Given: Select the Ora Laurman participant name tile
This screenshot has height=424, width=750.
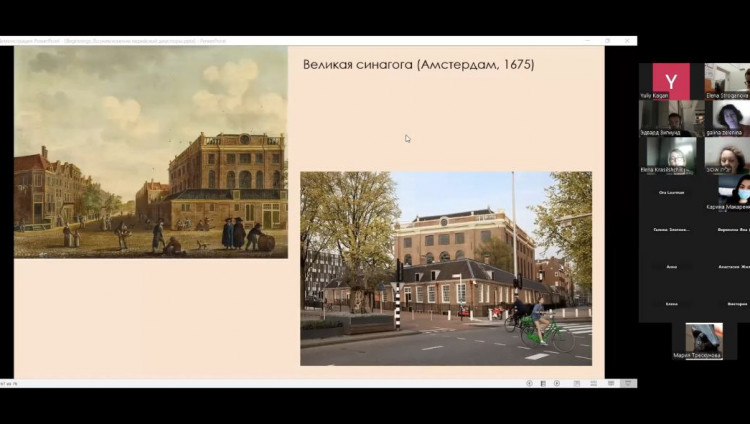Looking at the screenshot, I should (672, 192).
